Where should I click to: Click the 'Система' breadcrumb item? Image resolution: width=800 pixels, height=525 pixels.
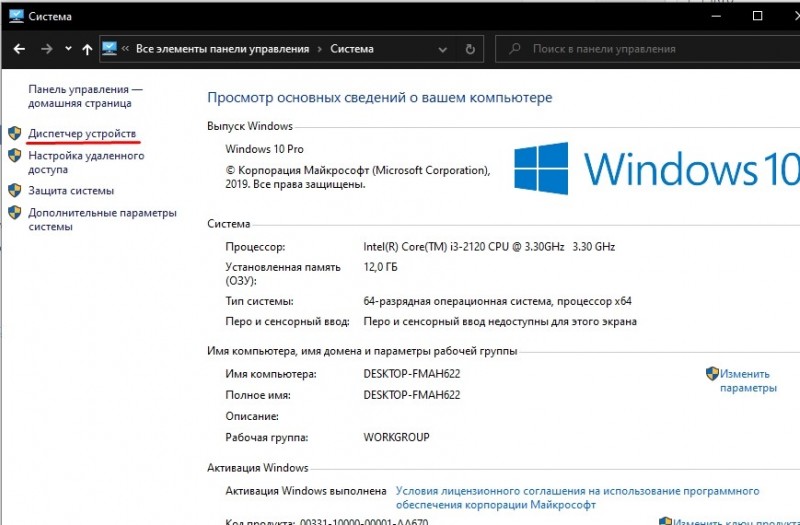(x=352, y=49)
